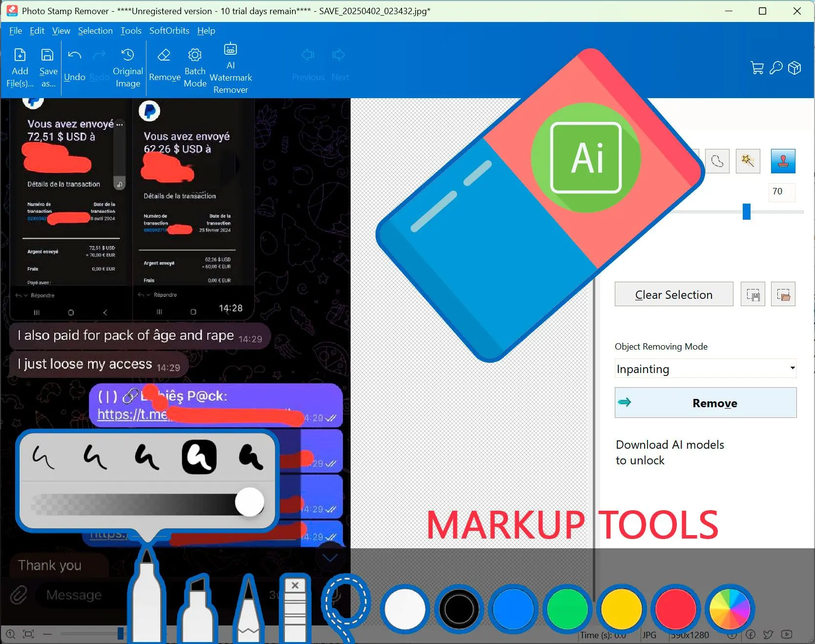Select the highlighted thick brush stroke style
Image resolution: width=815 pixels, height=644 pixels.
(x=199, y=457)
